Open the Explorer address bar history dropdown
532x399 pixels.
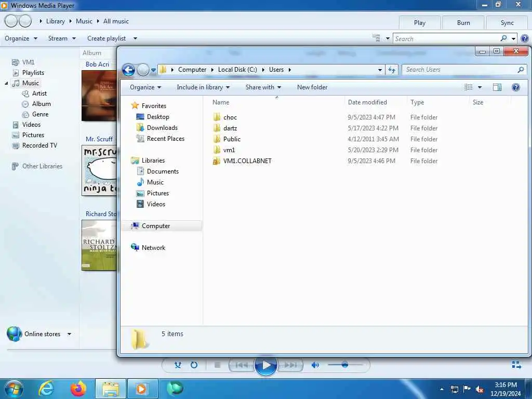tap(380, 70)
